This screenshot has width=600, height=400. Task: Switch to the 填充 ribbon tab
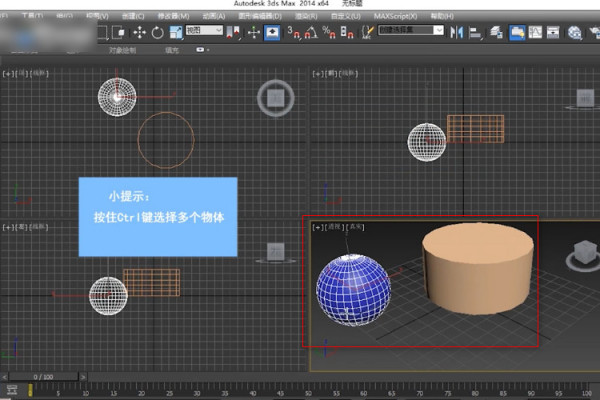172,51
